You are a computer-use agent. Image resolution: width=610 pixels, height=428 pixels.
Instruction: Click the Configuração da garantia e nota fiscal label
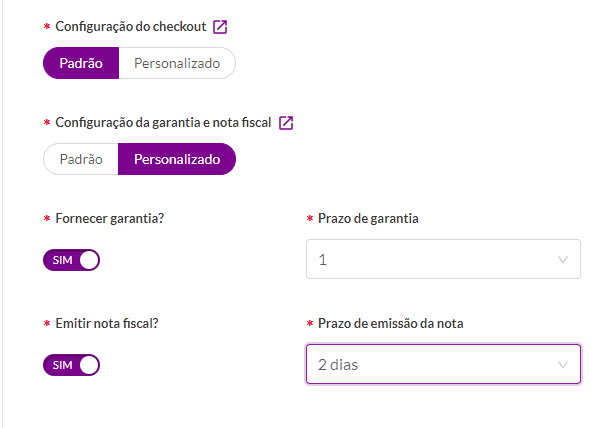163,123
